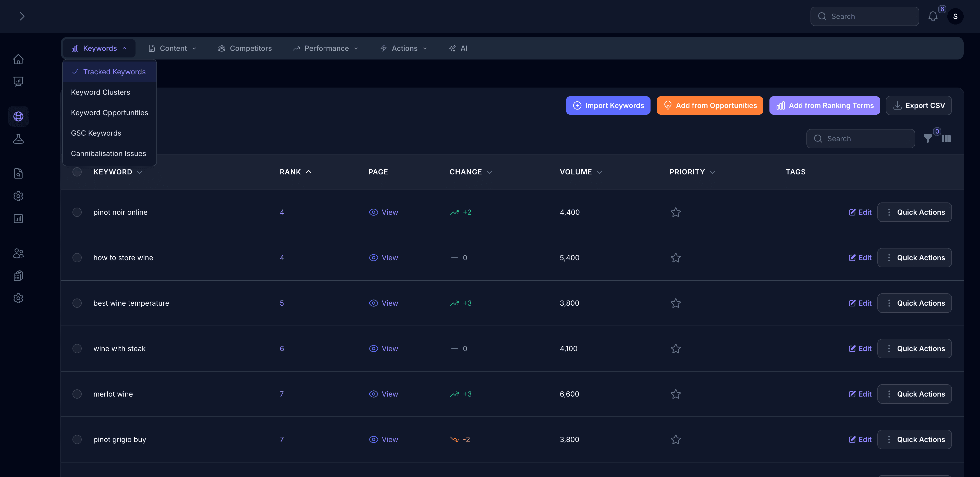
Task: Open the lower gear settings sidebar icon
Action: point(18,298)
